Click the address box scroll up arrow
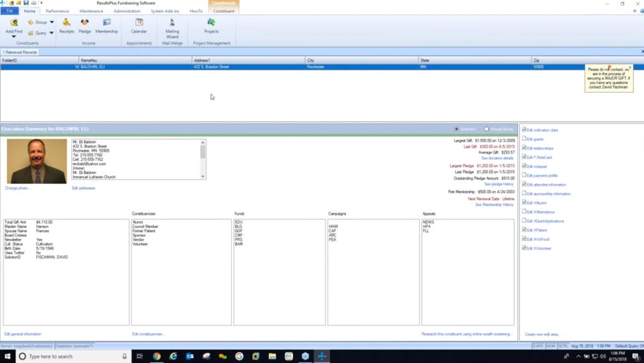 (x=203, y=142)
